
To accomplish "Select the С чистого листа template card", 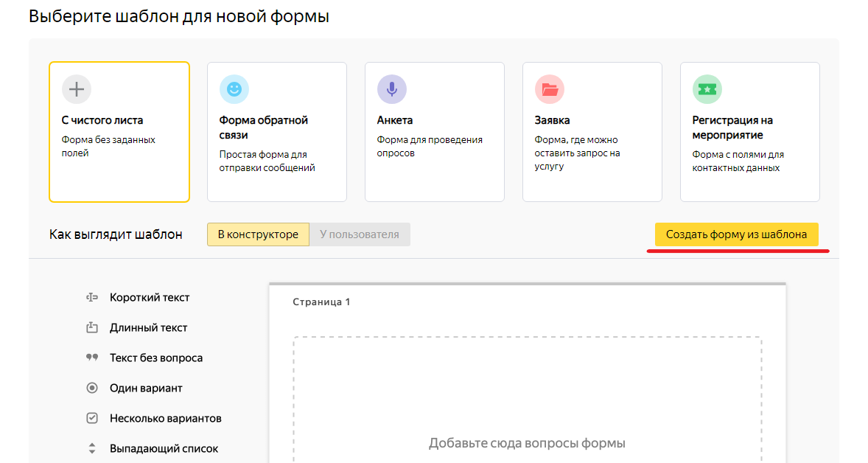I will [119, 132].
